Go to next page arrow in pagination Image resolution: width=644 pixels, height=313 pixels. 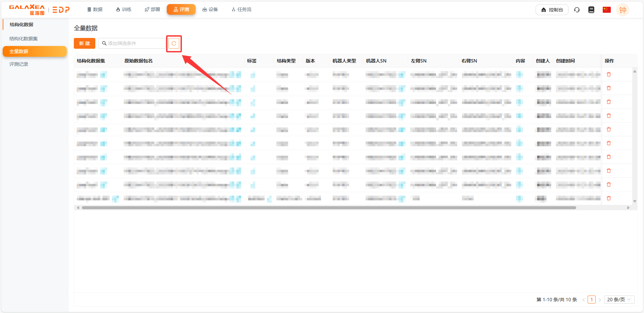(x=600, y=300)
